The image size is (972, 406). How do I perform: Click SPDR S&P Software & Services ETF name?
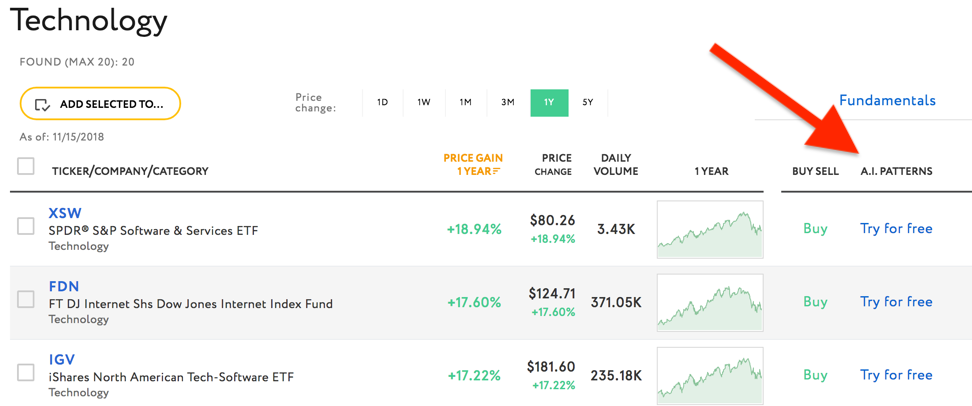153,231
